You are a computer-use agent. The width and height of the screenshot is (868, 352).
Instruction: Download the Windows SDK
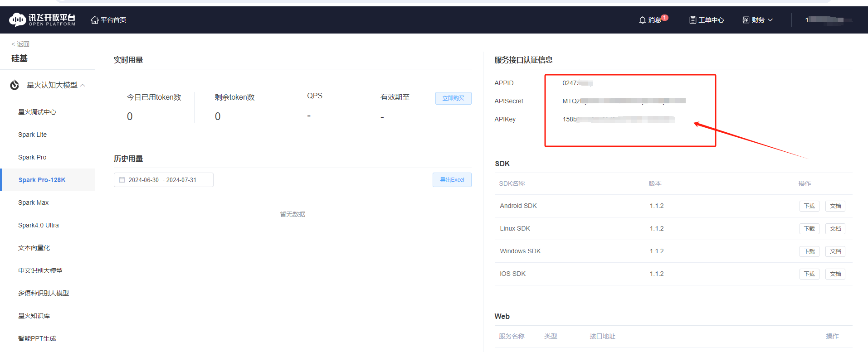coord(809,251)
